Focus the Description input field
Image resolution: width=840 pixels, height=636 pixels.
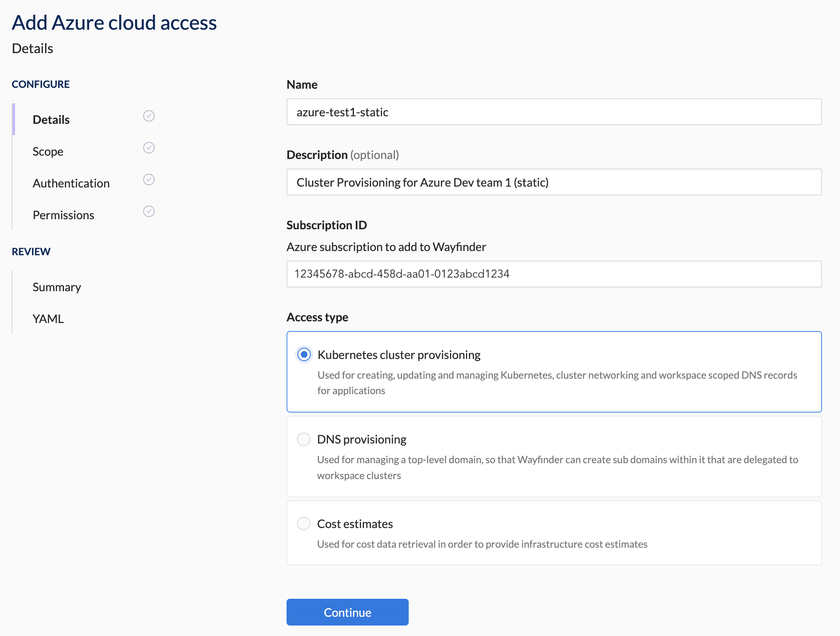pyautogui.click(x=554, y=182)
